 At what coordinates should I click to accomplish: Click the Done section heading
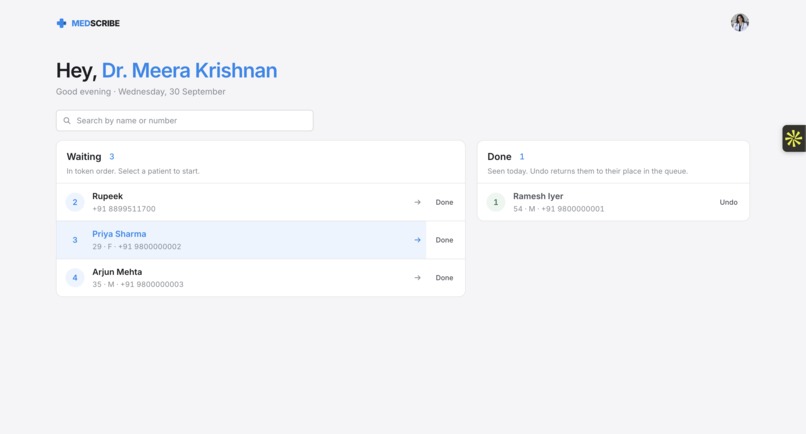tap(499, 156)
